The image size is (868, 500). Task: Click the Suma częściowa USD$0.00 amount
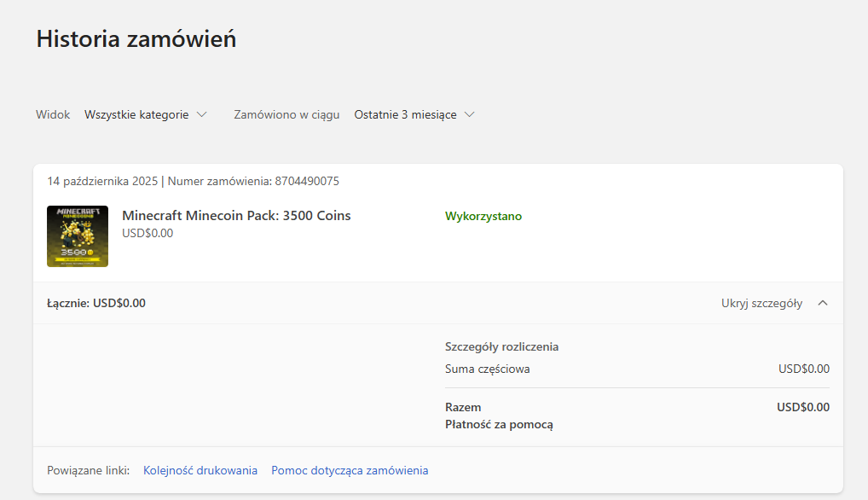(x=804, y=369)
